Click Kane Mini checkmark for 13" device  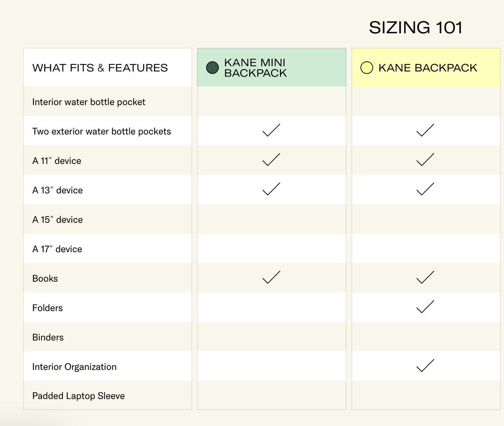click(x=271, y=189)
